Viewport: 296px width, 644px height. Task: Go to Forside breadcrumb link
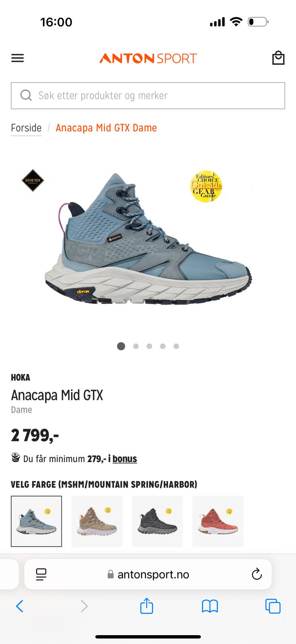click(x=26, y=128)
